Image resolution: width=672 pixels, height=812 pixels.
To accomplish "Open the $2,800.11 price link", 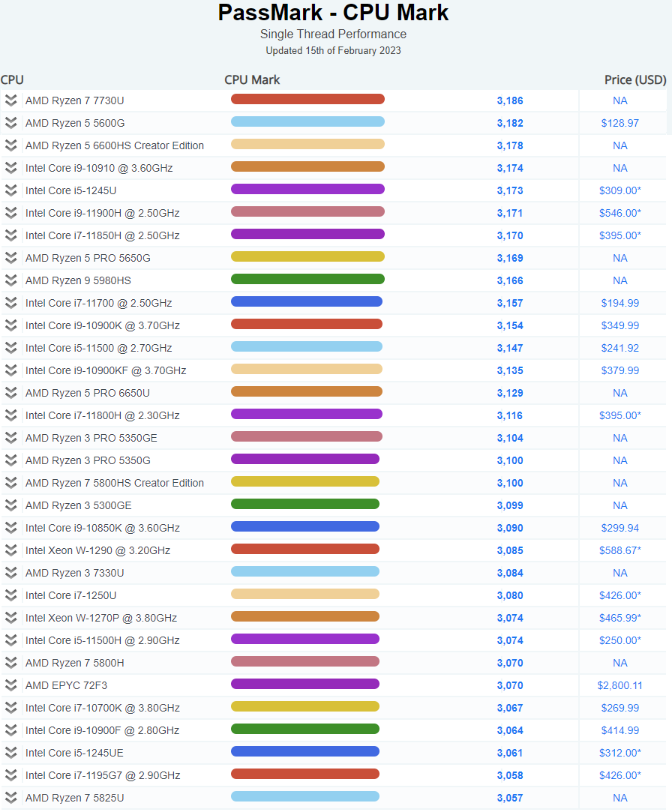I will (x=619, y=685).
